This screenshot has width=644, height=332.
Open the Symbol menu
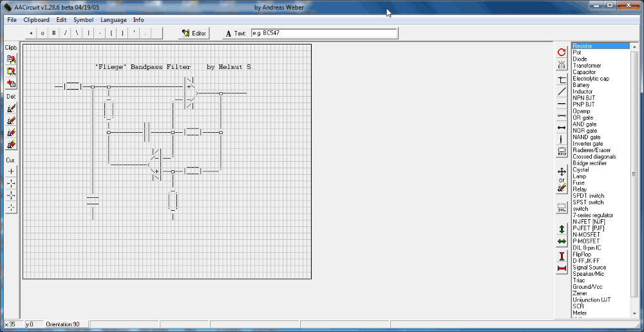[x=83, y=20]
